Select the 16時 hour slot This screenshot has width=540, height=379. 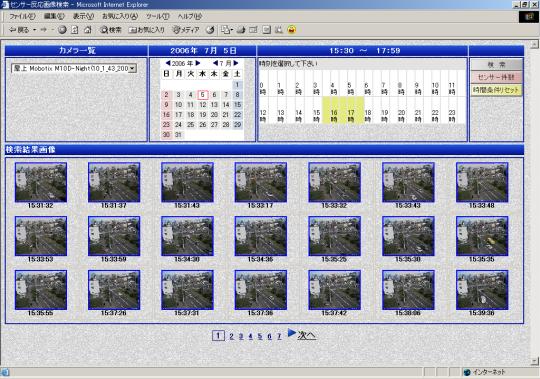tap(334, 116)
